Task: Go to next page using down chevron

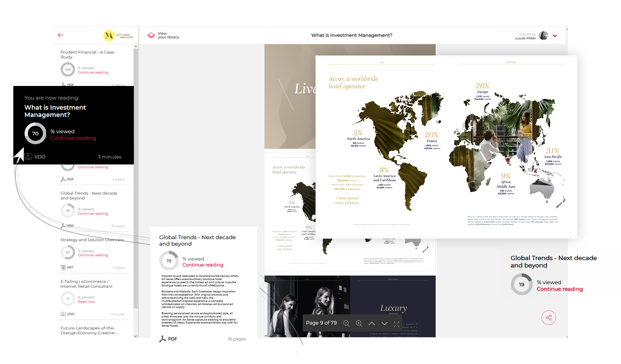Action: click(384, 323)
